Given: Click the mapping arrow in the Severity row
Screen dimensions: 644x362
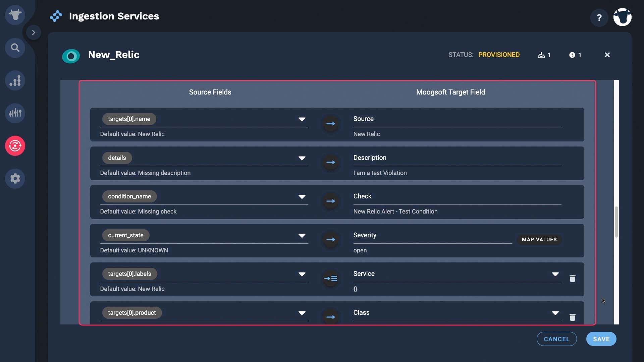Looking at the screenshot, I should pos(331,240).
